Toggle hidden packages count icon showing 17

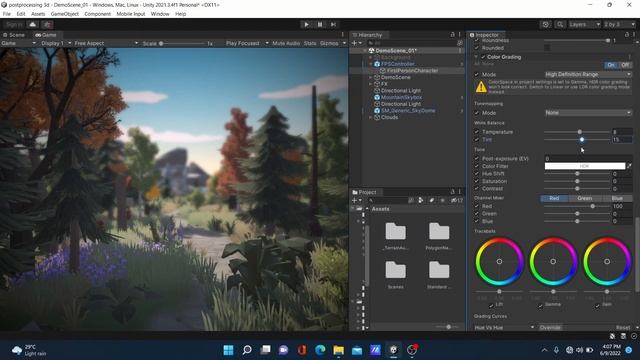pyautogui.click(x=457, y=200)
